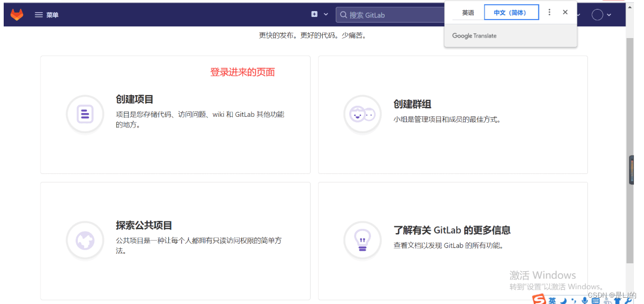Focus the 搜索 GitLab search field
This screenshot has width=644, height=304.
coord(391,15)
